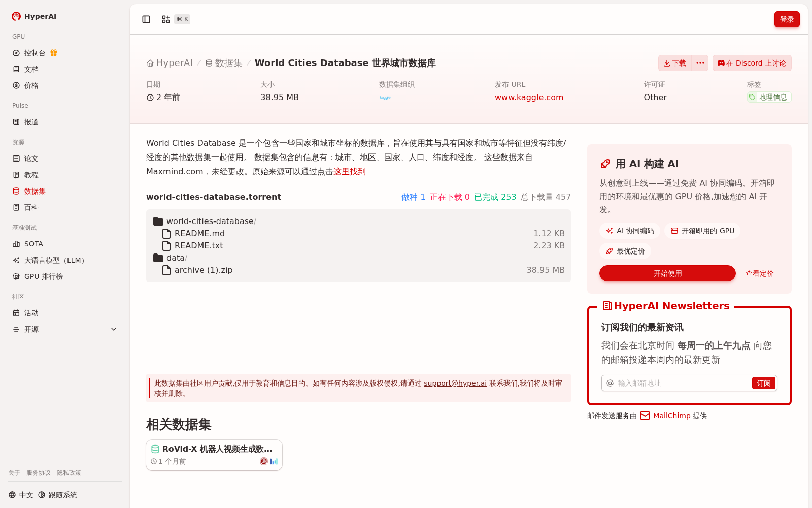
Task: Click the newsletter icon beside HyperAI Newsletters
Action: [x=607, y=306]
